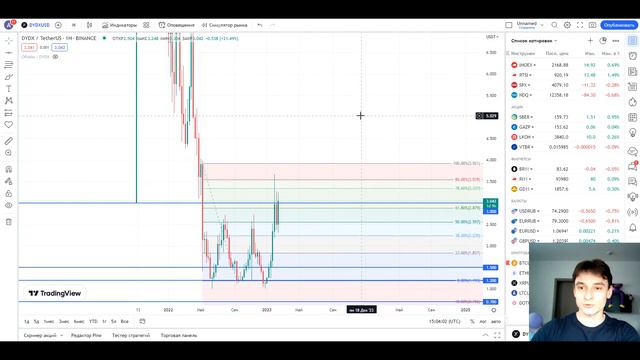Open notifications bell in right sidebar
The height and width of the screenshot is (360, 640).
coord(632,227)
